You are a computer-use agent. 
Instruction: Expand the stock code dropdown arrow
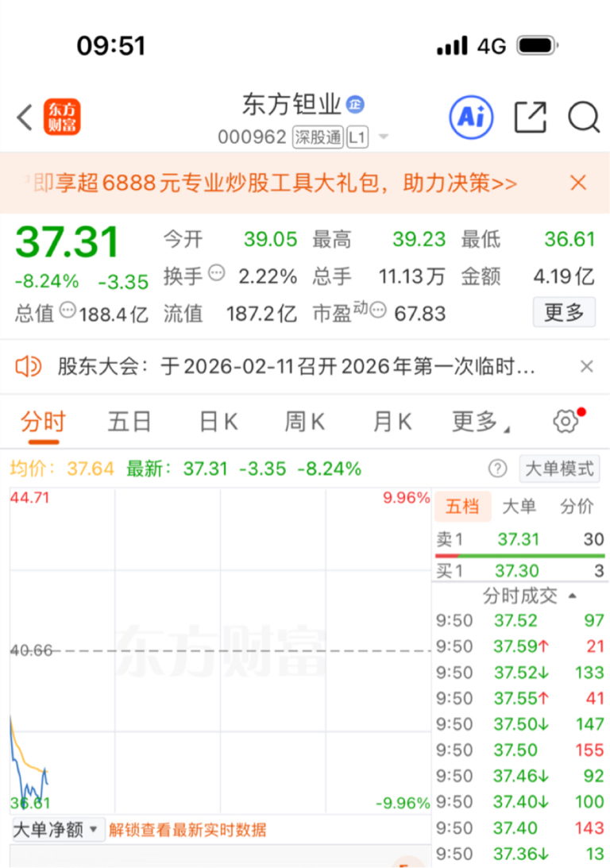[x=383, y=136]
